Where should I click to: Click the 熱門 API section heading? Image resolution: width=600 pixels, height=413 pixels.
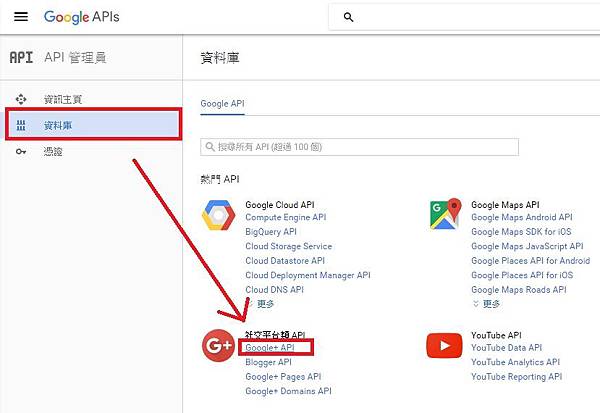coord(220,179)
